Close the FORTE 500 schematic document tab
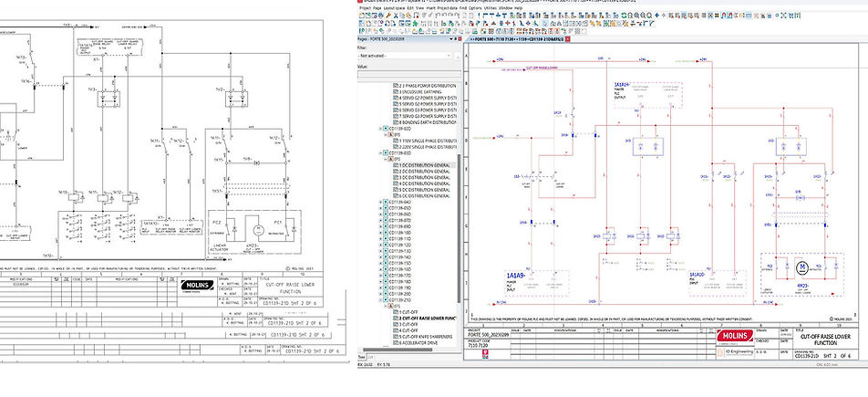 tap(567, 39)
